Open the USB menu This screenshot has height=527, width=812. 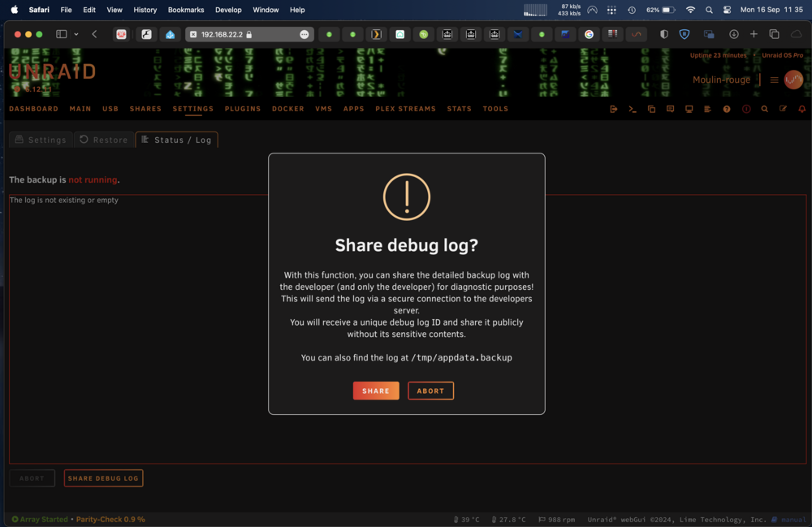[110, 109]
